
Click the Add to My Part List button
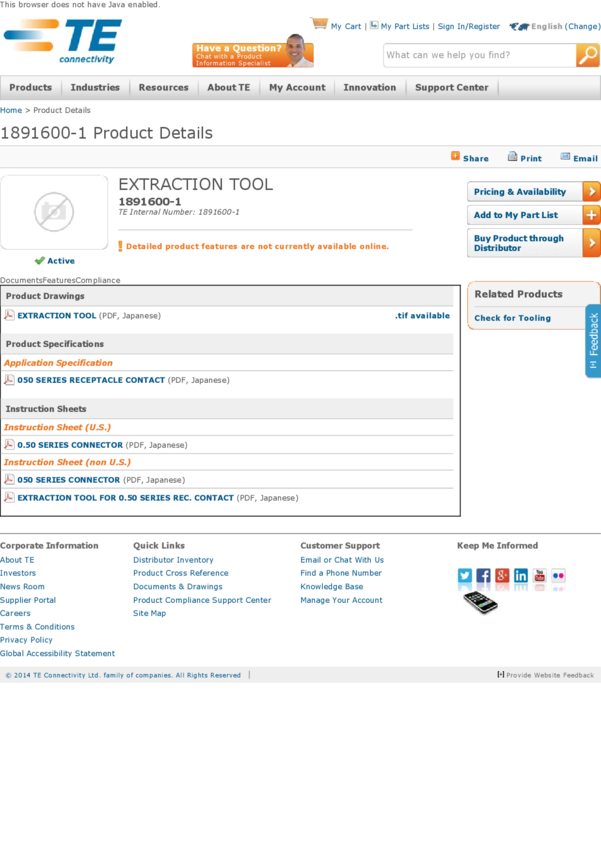click(534, 215)
